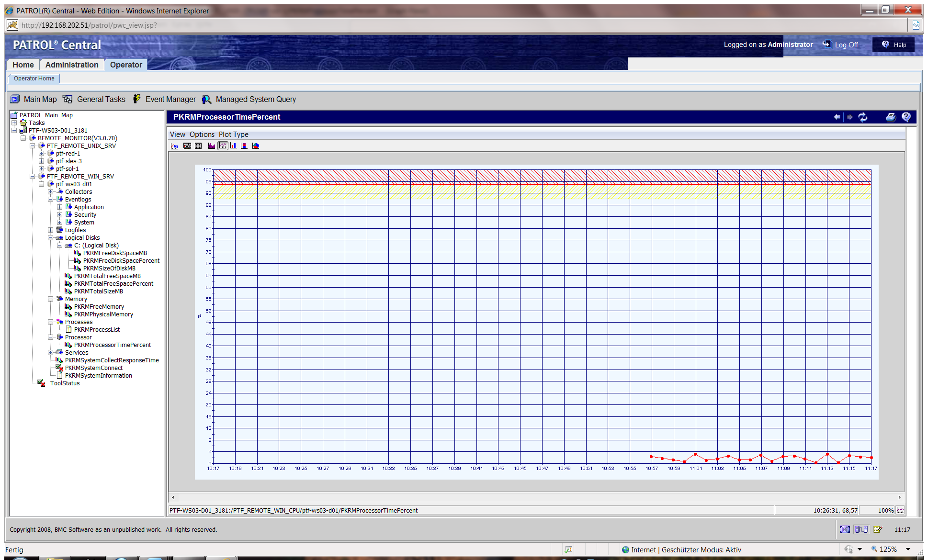Image resolution: width=928 pixels, height=560 pixels.
Task: Switch to the Operator tab
Action: coord(126,65)
